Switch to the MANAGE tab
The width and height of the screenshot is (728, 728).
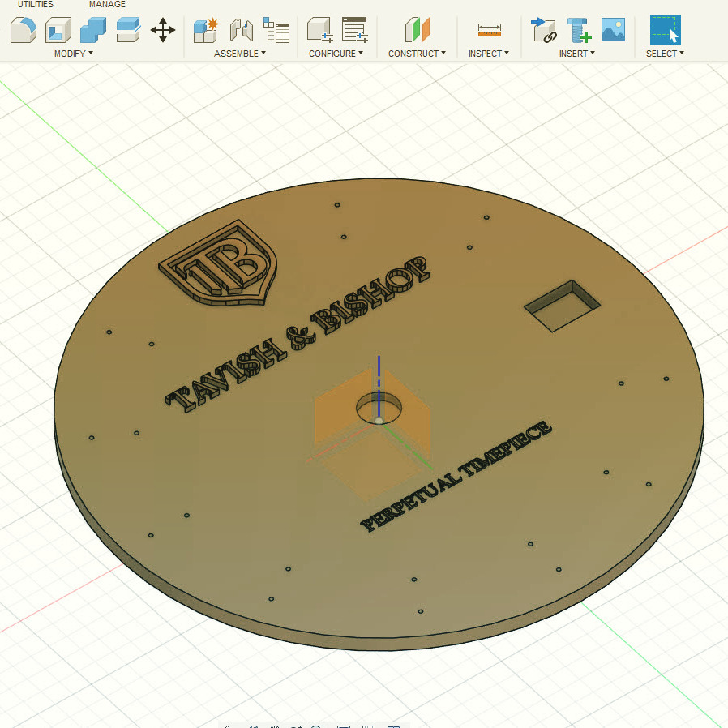tap(107, 5)
